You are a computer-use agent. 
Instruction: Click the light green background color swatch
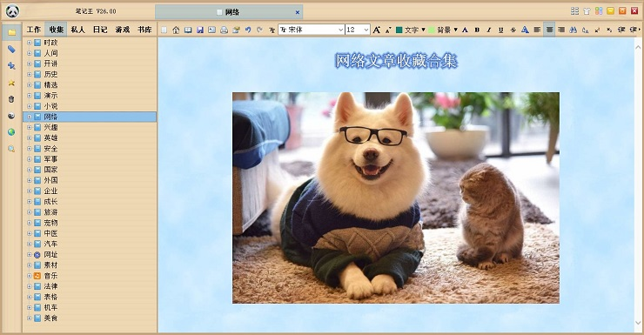[432, 30]
